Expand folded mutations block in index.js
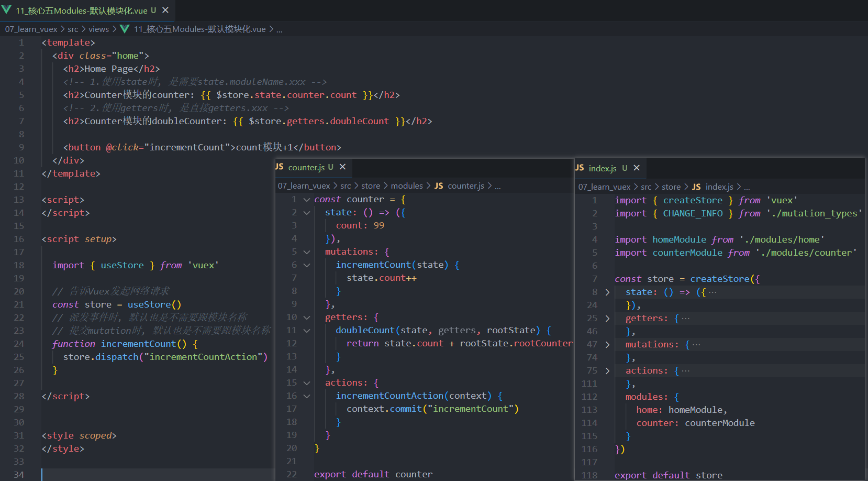 pos(607,345)
